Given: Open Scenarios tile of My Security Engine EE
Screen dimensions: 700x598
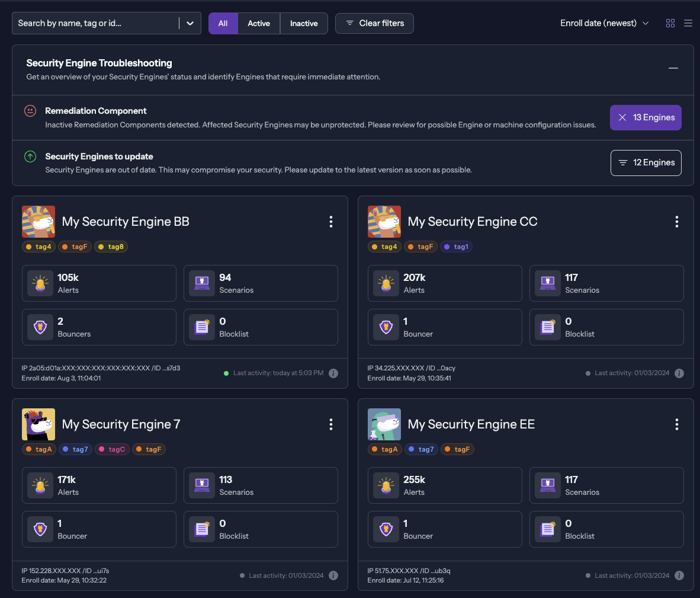Looking at the screenshot, I should pyautogui.click(x=606, y=485).
